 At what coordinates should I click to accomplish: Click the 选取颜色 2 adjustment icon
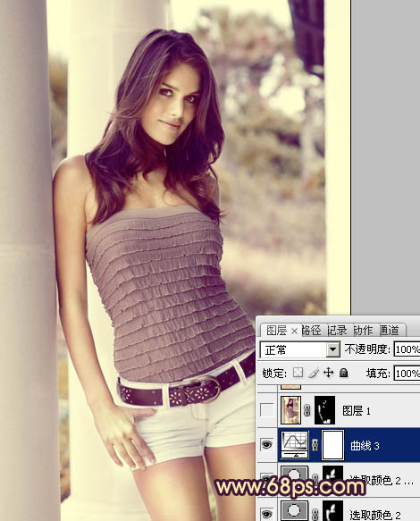(295, 510)
